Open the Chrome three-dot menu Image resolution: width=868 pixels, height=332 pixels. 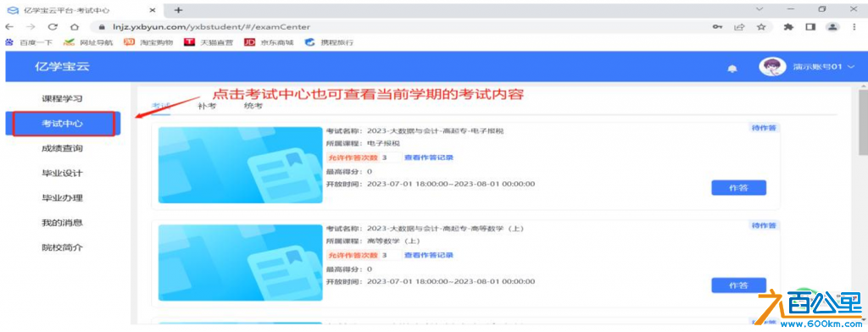[x=854, y=26]
